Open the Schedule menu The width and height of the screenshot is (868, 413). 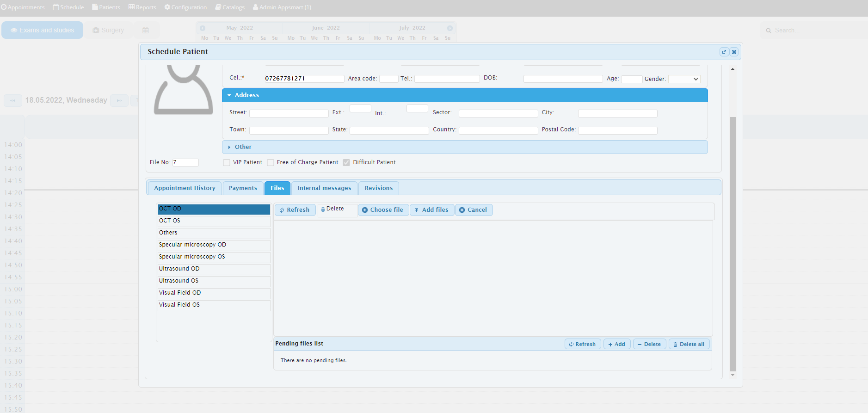pos(68,7)
